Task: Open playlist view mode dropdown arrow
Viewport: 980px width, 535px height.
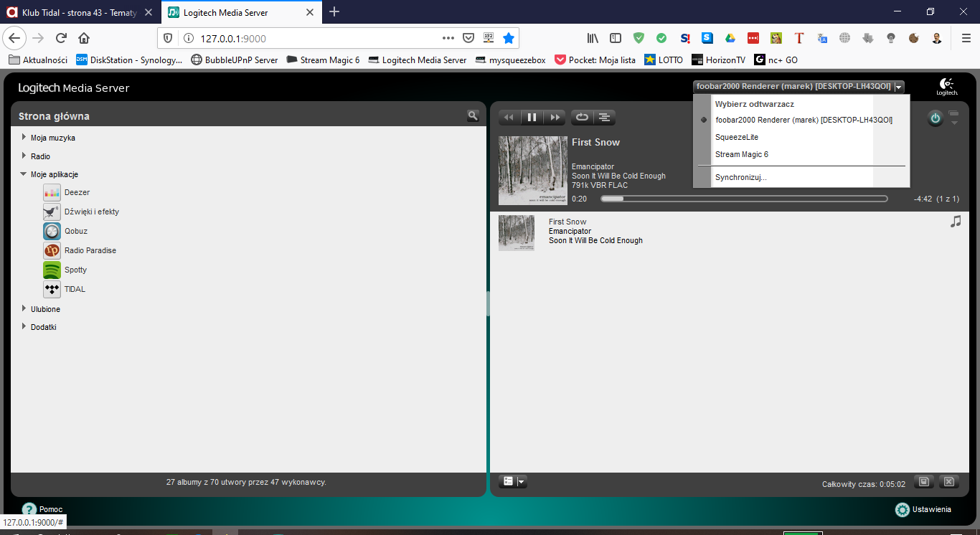Action: (522, 482)
